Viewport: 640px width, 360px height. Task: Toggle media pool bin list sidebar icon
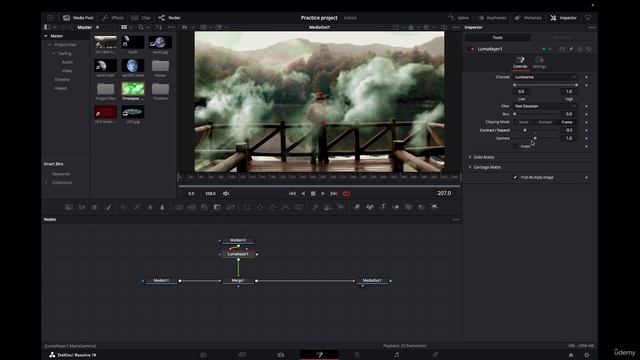click(x=47, y=27)
